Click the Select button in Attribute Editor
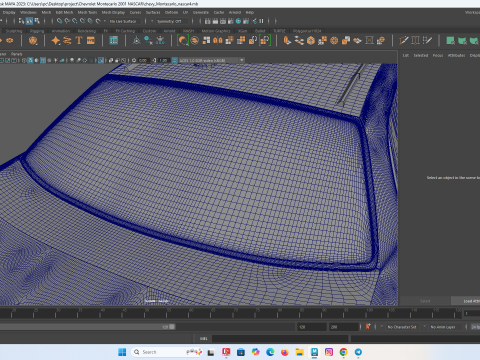The width and height of the screenshot is (480, 360). click(x=425, y=301)
